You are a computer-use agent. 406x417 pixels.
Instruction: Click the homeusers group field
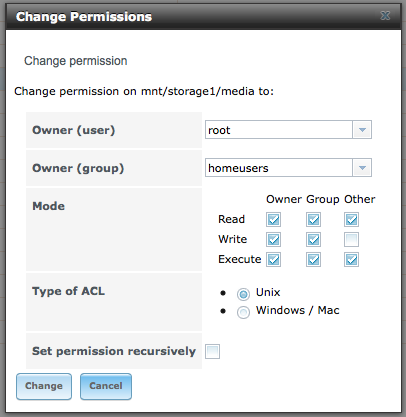tap(279, 168)
